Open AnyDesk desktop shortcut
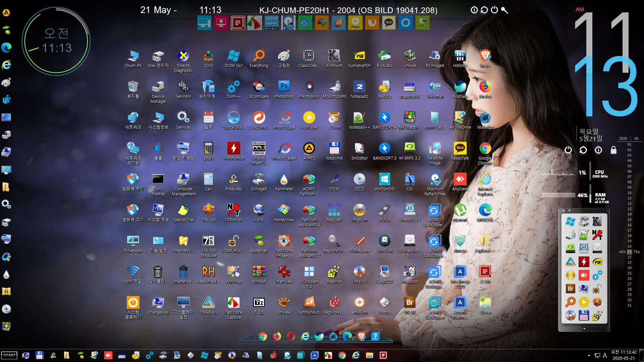644x362 pixels. (x=460, y=182)
